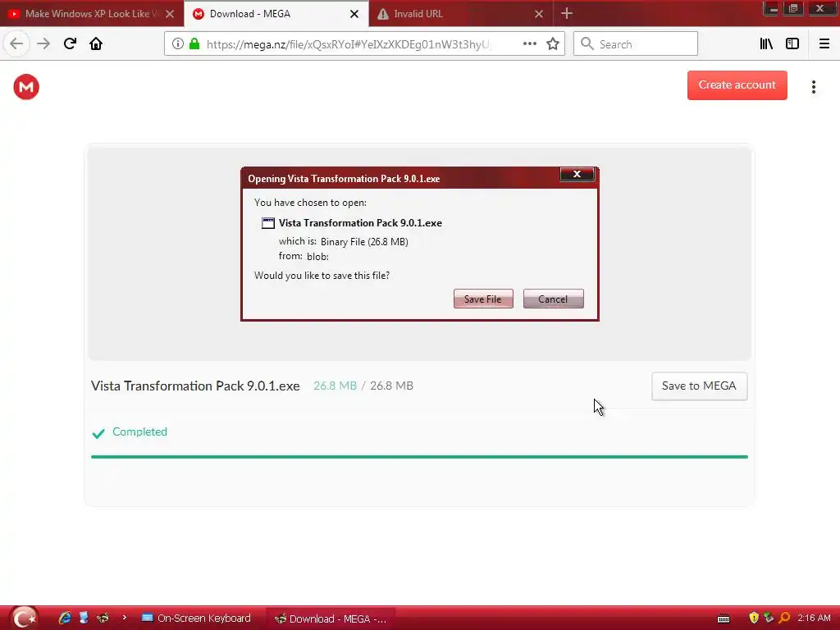Open page actions three-dot menu in address bar
Viewport: 840px width, 630px height.
(x=529, y=44)
